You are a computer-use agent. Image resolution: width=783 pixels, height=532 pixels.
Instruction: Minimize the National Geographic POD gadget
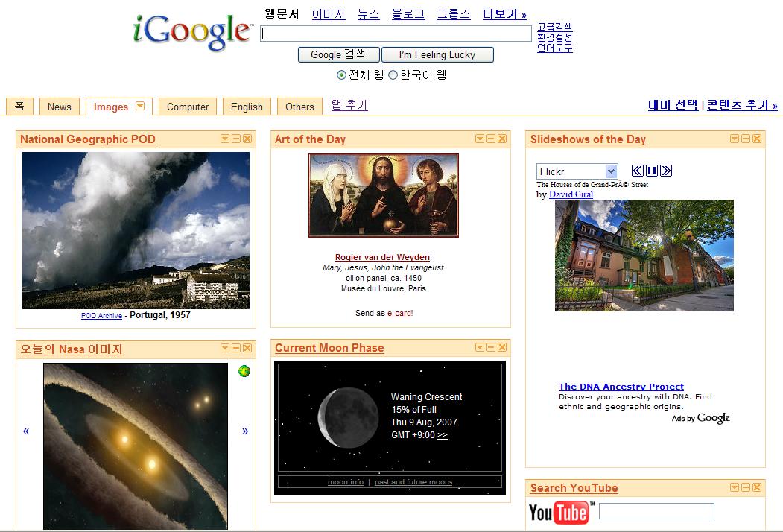(236, 139)
